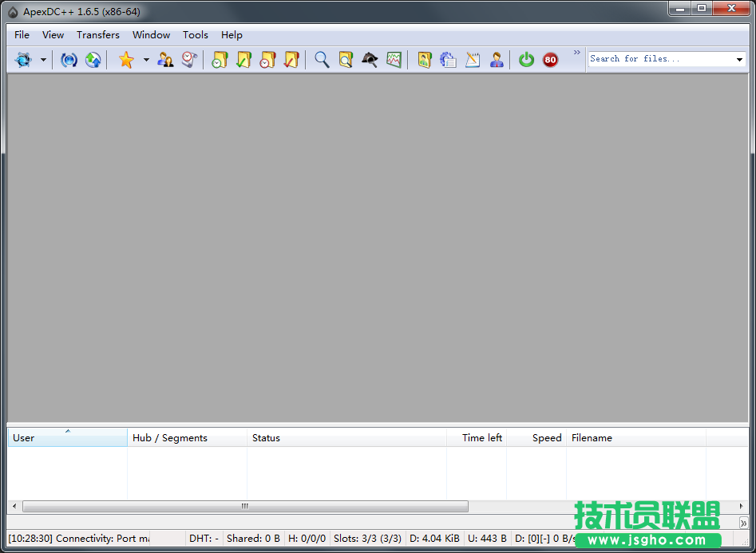Sort transfers by the User column
This screenshot has width=756, height=553.
click(x=67, y=437)
